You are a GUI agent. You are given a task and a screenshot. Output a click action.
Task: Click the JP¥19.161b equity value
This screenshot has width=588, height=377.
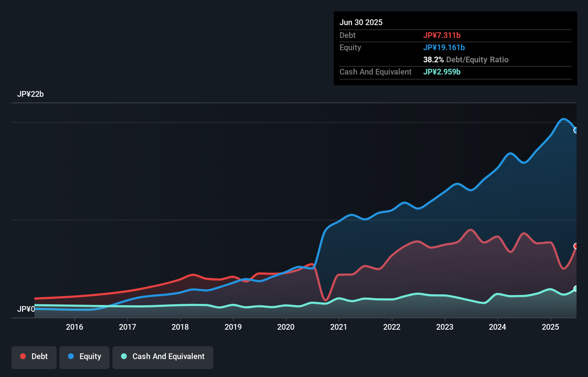coord(444,47)
